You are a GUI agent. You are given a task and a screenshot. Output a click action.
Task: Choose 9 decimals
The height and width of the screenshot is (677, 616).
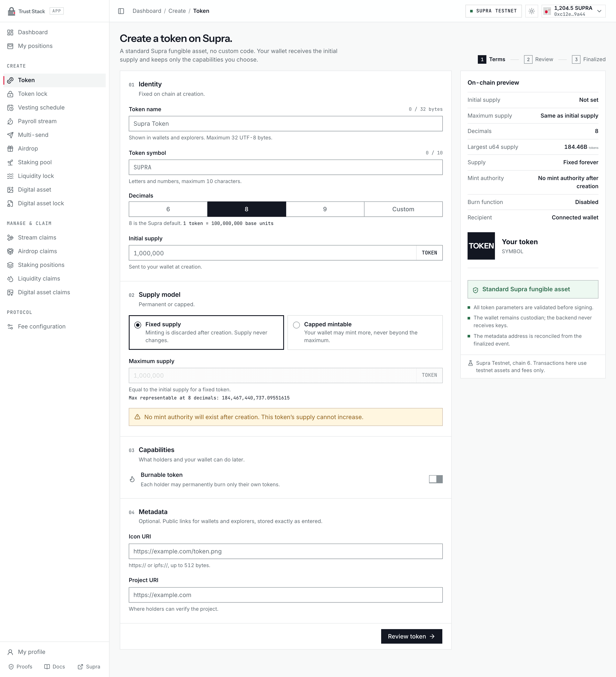[x=325, y=209]
